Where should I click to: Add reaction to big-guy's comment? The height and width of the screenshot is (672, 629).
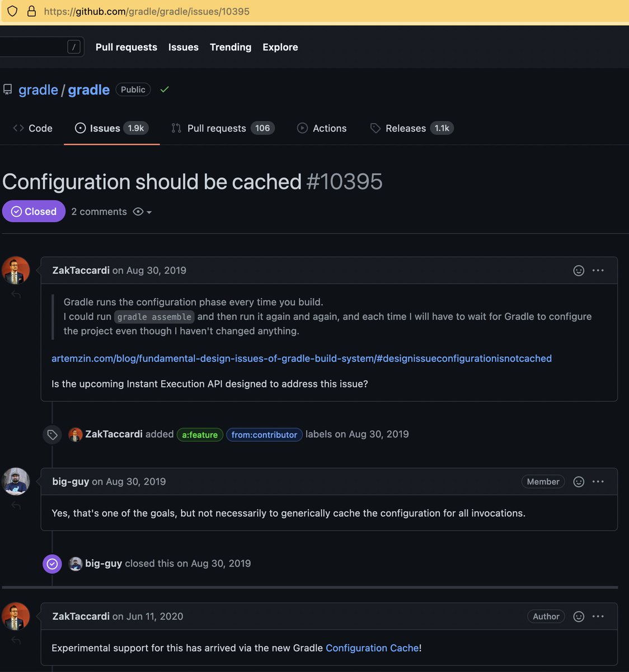click(579, 482)
